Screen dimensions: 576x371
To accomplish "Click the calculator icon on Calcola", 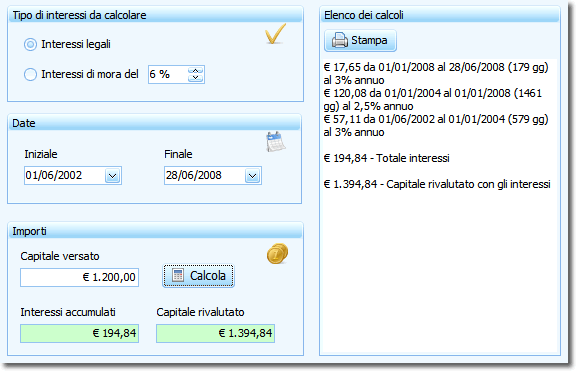I will pyautogui.click(x=178, y=275).
